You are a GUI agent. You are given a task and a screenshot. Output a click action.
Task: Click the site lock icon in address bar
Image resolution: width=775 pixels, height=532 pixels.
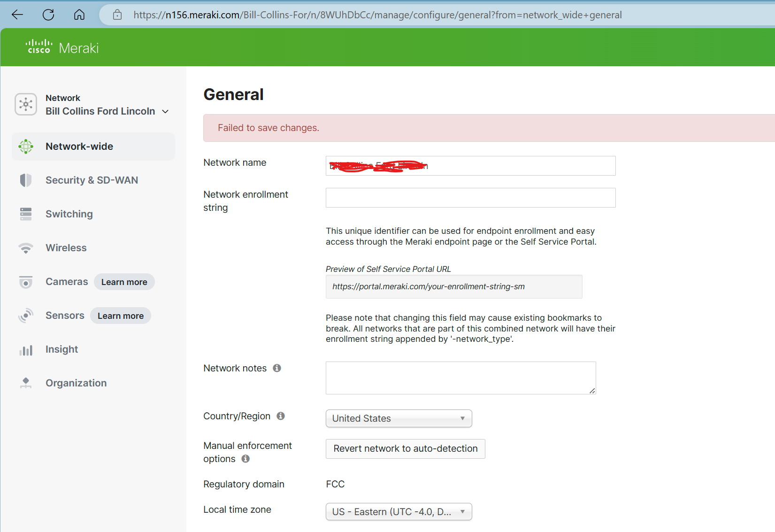pos(117,15)
